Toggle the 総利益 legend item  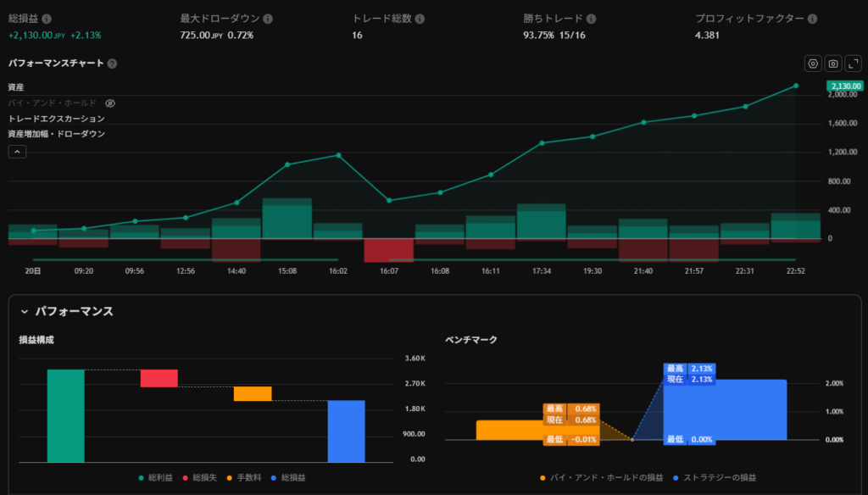155,477
